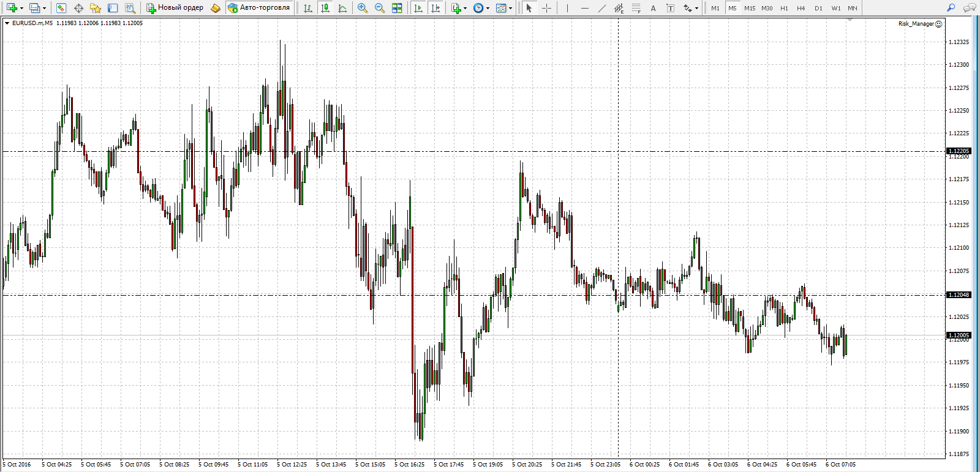
Task: Click the Templates icon
Action: click(501, 8)
